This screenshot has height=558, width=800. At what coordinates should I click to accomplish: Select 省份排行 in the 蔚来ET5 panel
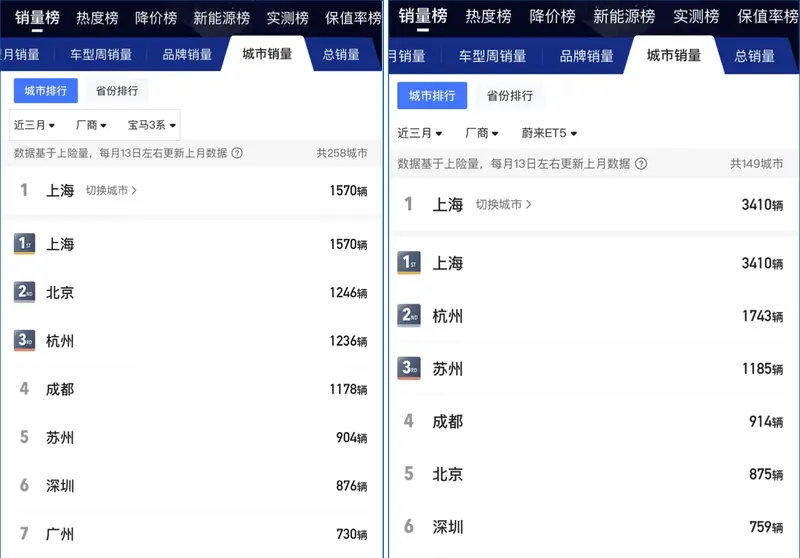click(x=509, y=96)
